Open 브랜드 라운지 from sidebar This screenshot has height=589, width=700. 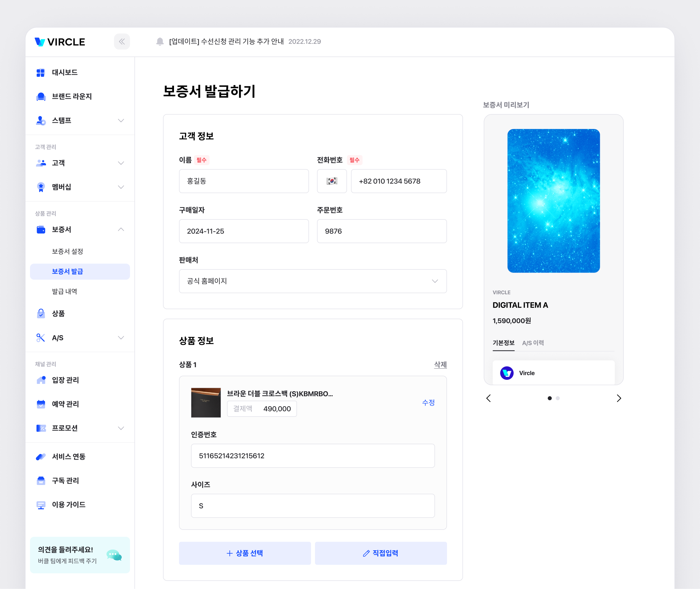[71, 96]
